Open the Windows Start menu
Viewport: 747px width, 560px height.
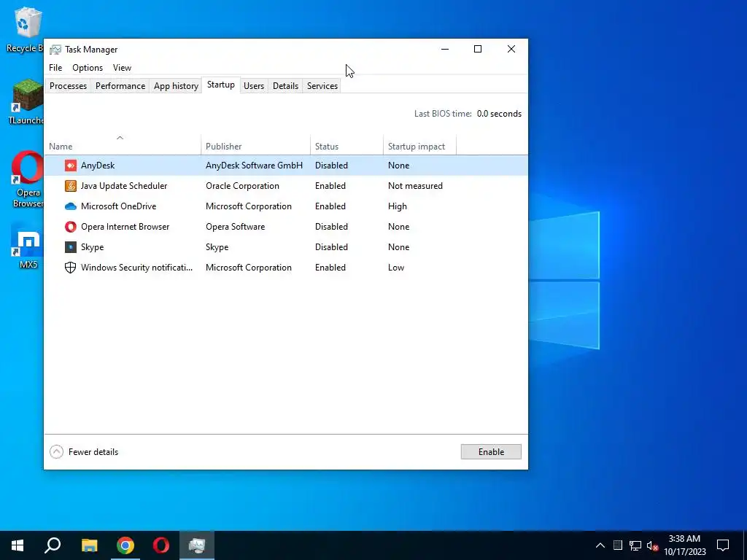tap(18, 545)
